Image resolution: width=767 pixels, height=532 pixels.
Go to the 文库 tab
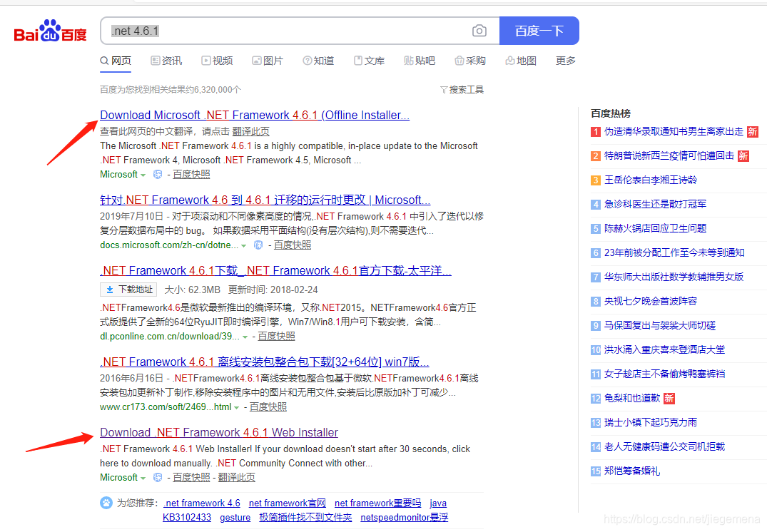pos(370,61)
